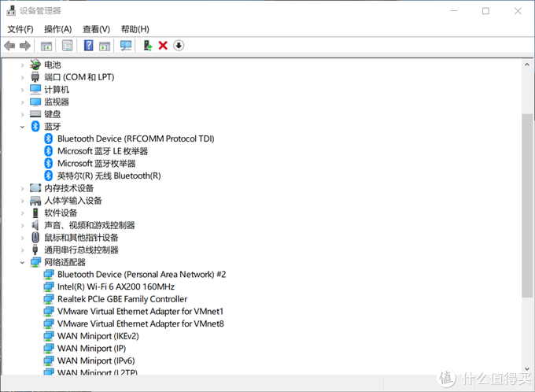Expand the 键盘 category
The image size is (535, 392).
coord(22,114)
